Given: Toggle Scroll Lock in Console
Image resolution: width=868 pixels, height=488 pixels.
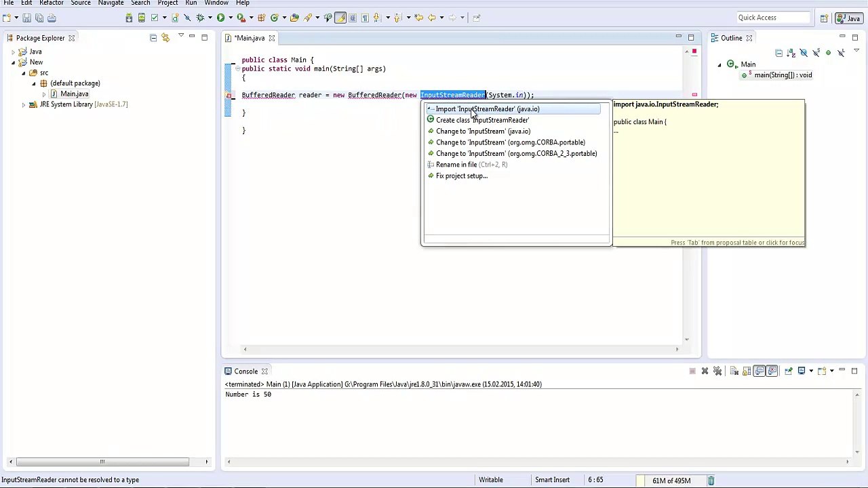Looking at the screenshot, I should [747, 371].
